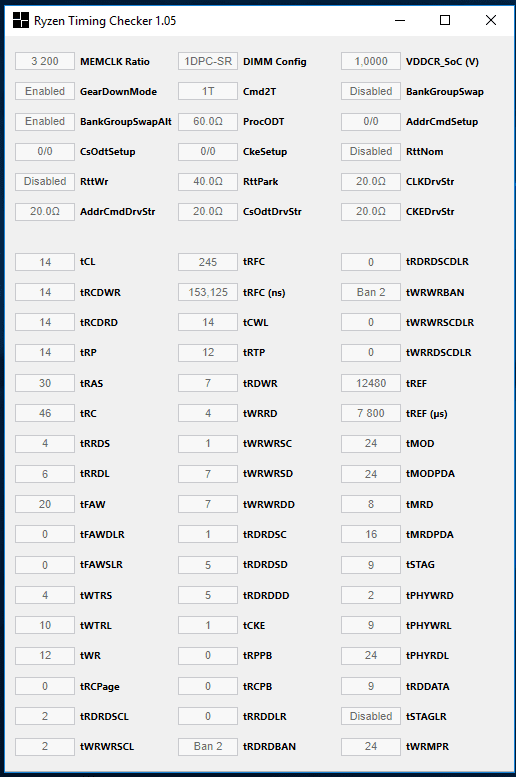Click the DIMM Config 1DPC-SR field
The height and width of the screenshot is (777, 516).
click(x=208, y=61)
